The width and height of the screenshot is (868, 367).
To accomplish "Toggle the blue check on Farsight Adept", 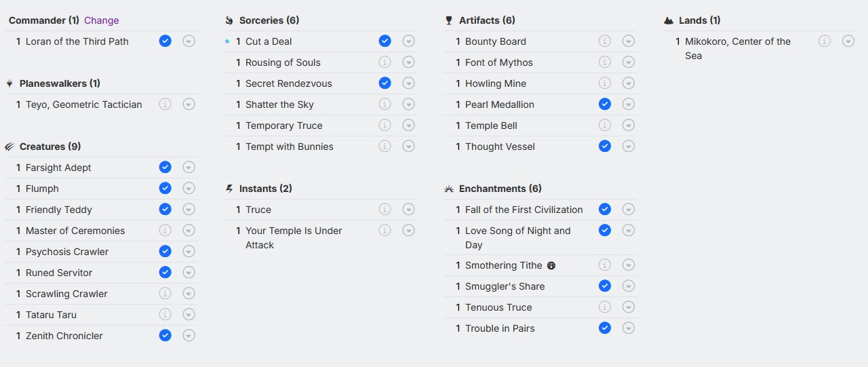I will (x=165, y=168).
